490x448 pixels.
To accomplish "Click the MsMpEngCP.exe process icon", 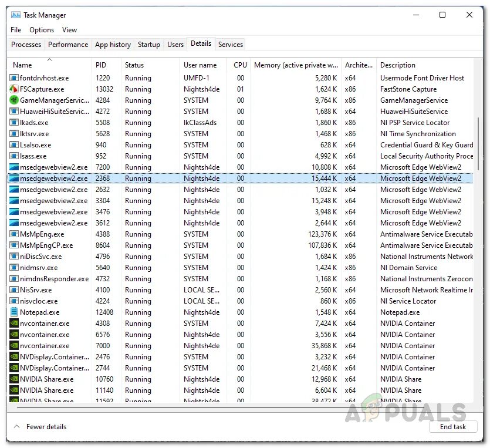I will point(13,245).
